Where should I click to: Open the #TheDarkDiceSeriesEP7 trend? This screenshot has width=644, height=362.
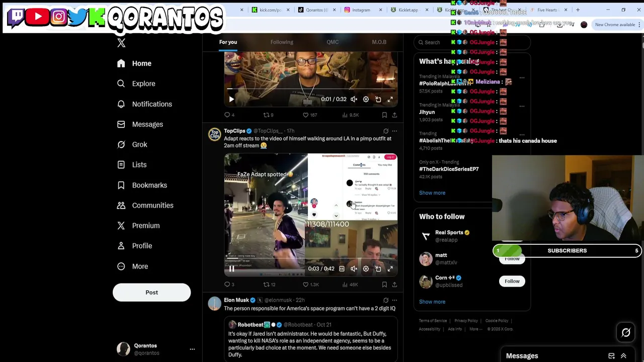[x=449, y=169]
